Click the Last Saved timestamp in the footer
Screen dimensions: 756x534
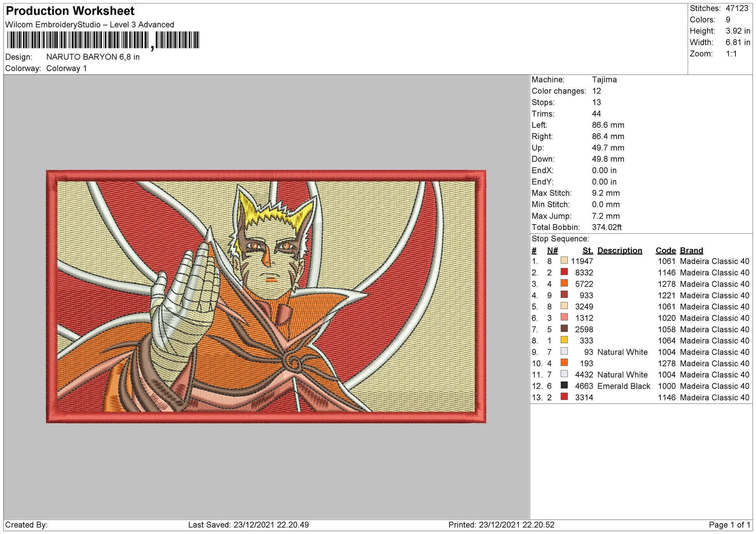(x=249, y=525)
